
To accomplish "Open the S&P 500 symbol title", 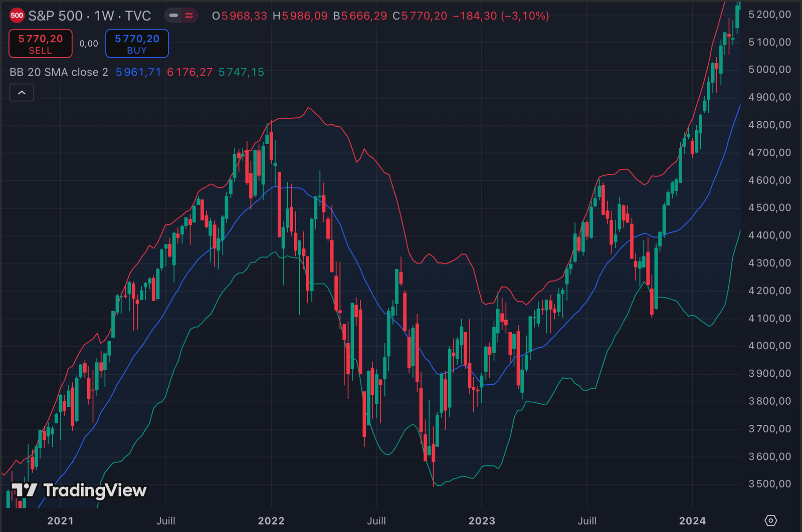I will click(x=90, y=16).
